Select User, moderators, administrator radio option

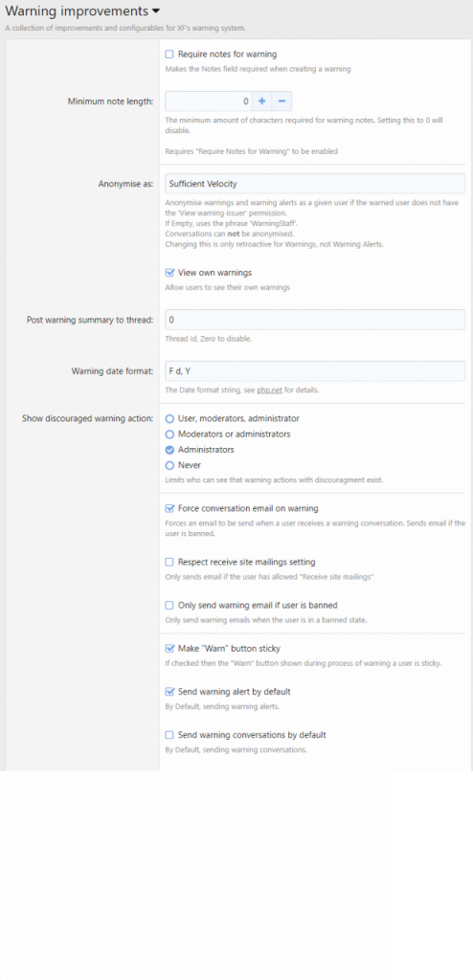point(169,418)
